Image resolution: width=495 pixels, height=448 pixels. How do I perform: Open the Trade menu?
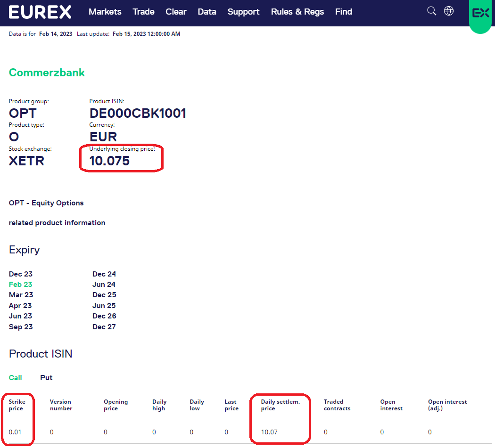click(x=143, y=12)
